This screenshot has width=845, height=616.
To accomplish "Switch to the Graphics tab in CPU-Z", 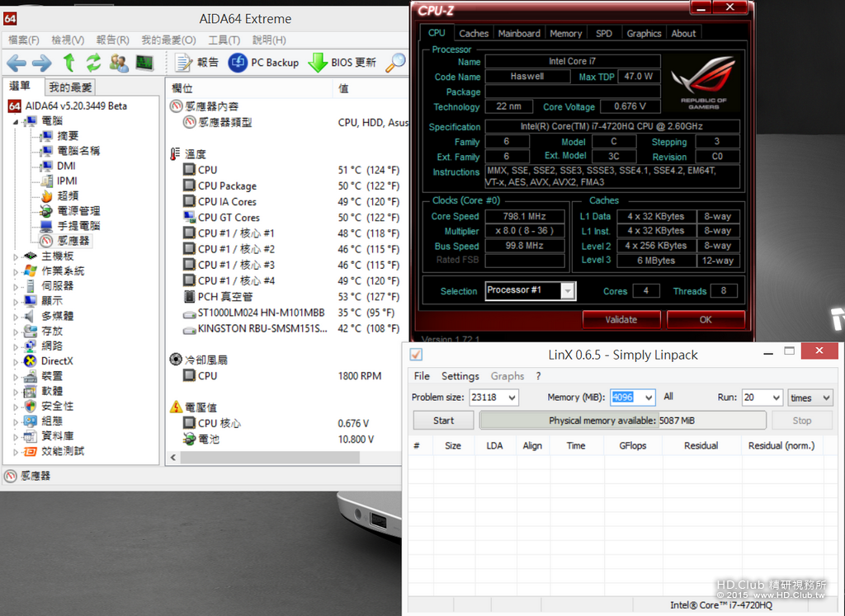I will click(x=644, y=33).
